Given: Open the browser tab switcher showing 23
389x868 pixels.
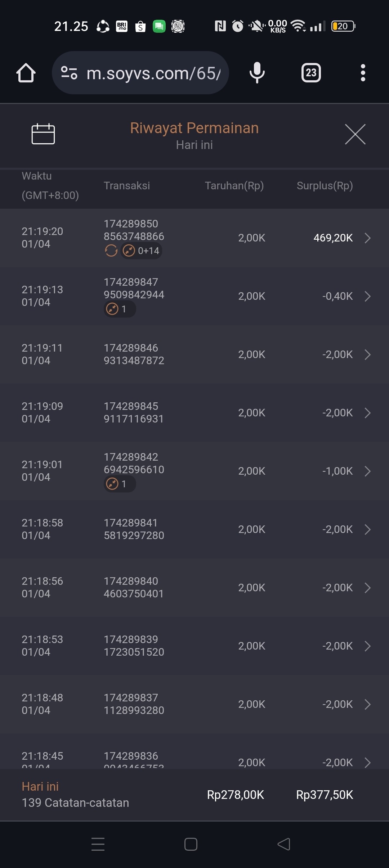Looking at the screenshot, I should tap(311, 73).
